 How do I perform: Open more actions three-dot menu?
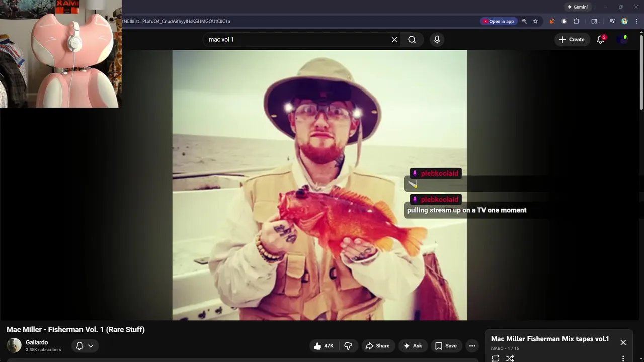click(472, 346)
